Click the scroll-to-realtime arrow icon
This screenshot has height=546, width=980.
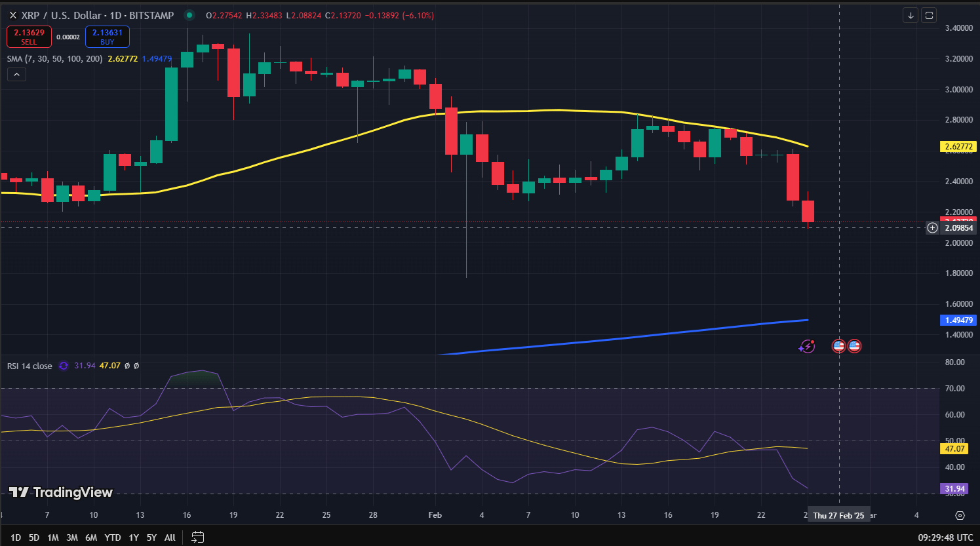click(910, 15)
